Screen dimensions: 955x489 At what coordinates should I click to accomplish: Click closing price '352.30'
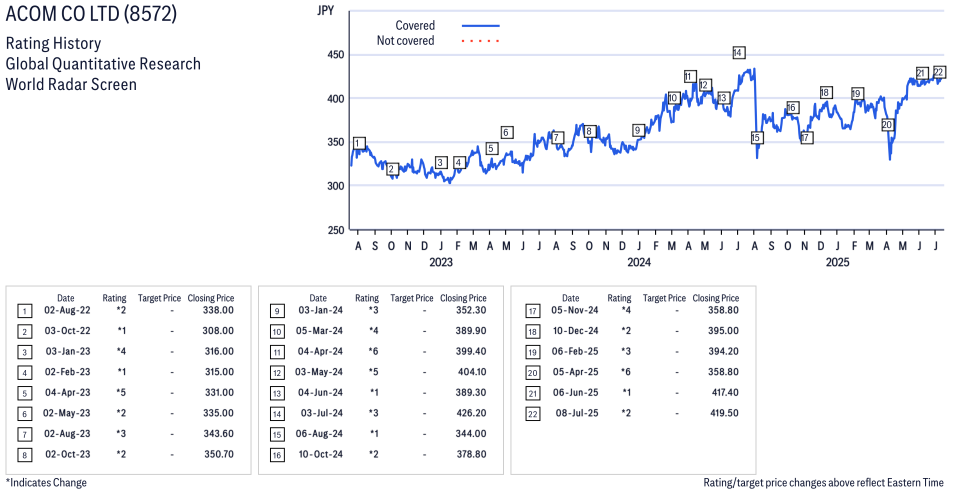(471, 311)
